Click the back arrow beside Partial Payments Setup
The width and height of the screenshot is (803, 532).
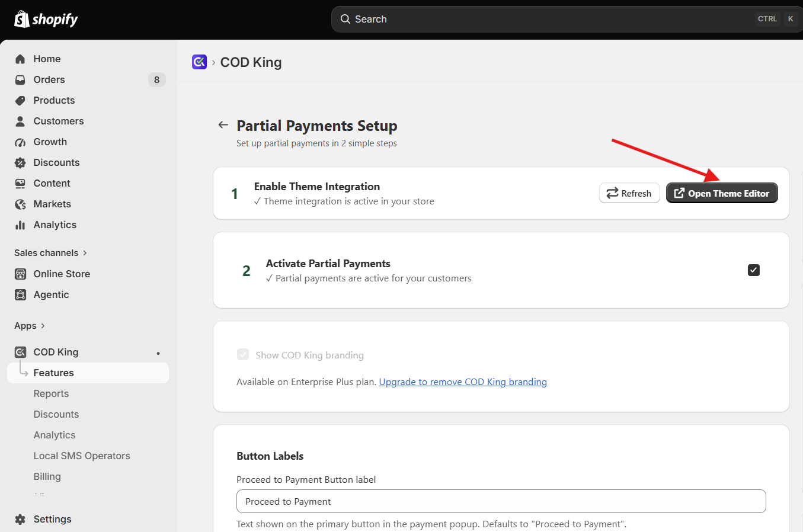click(x=223, y=125)
